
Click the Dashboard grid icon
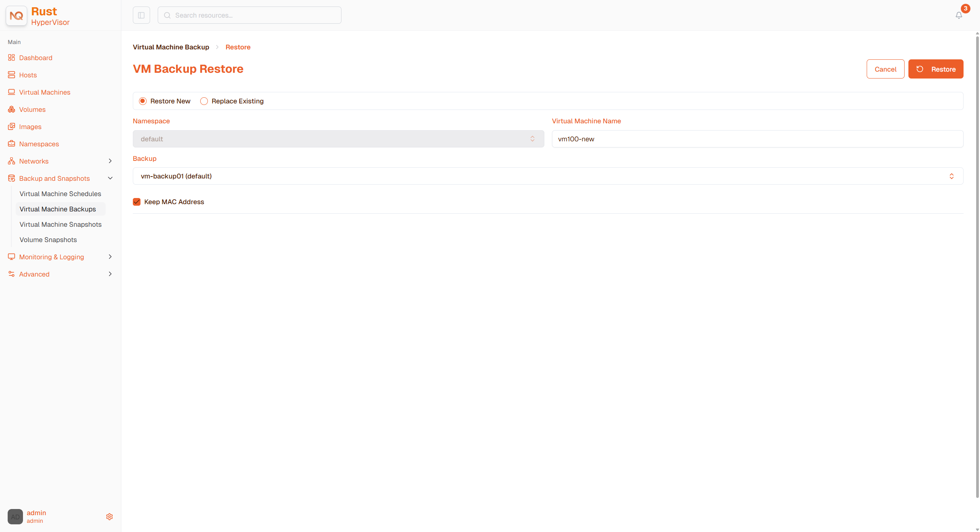point(11,58)
